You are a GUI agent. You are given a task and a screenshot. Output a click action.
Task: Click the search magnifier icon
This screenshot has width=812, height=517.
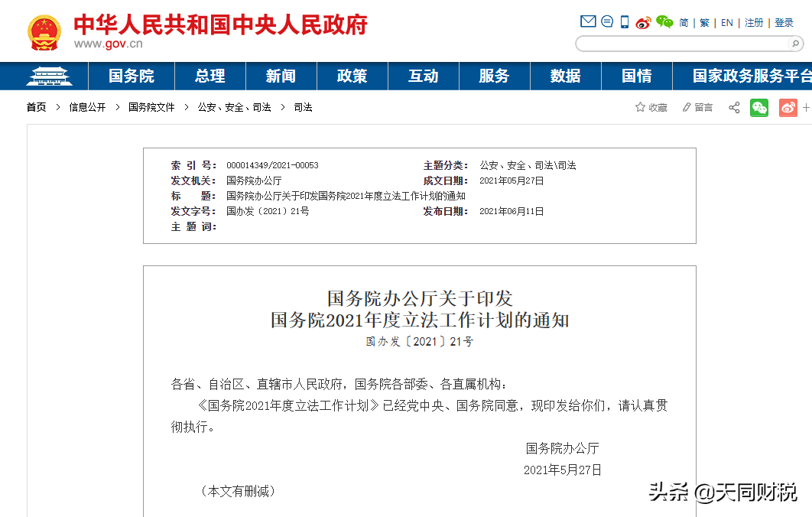(796, 44)
